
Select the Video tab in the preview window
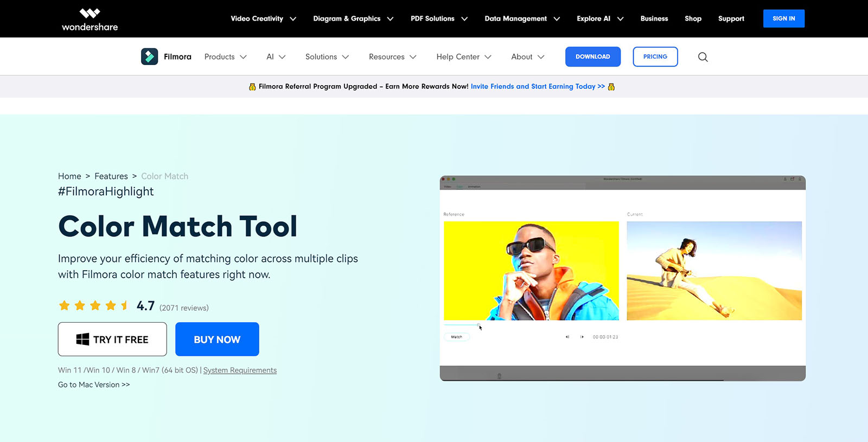click(x=448, y=187)
